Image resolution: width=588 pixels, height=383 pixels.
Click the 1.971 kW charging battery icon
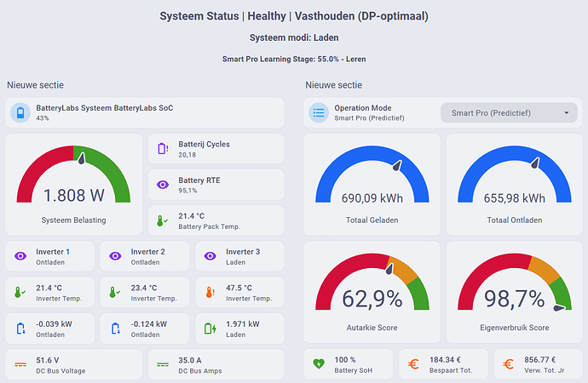pos(210,329)
